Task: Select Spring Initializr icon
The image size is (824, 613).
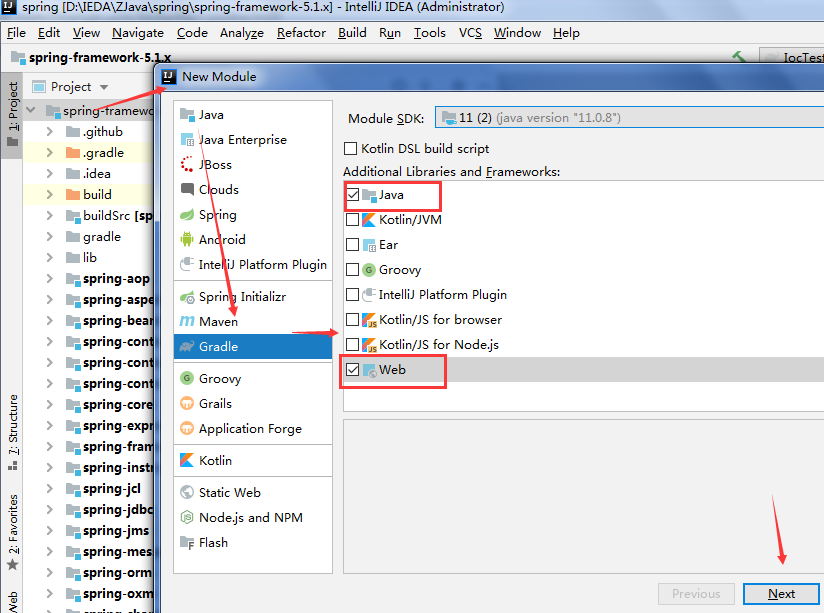Action: click(x=187, y=297)
